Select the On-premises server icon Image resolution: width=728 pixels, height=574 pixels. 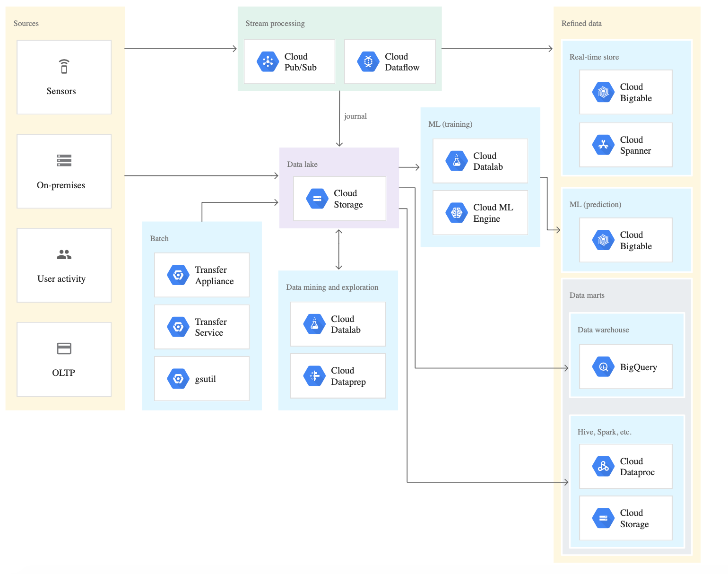pyautogui.click(x=64, y=160)
